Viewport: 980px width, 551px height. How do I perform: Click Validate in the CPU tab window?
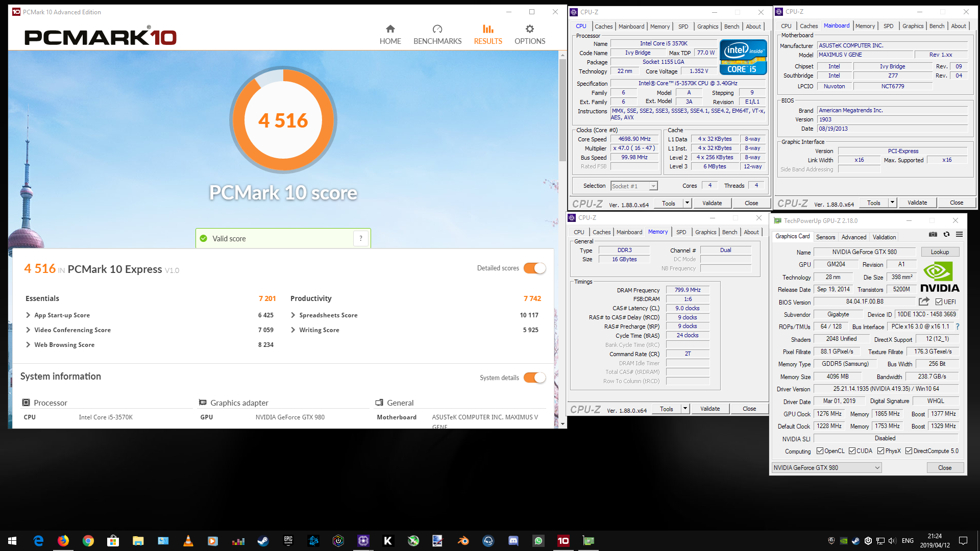tap(712, 203)
